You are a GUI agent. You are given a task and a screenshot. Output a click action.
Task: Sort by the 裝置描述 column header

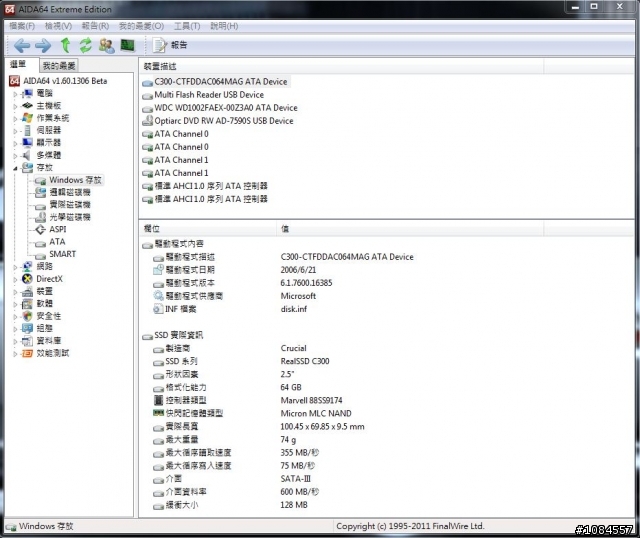(x=341, y=66)
